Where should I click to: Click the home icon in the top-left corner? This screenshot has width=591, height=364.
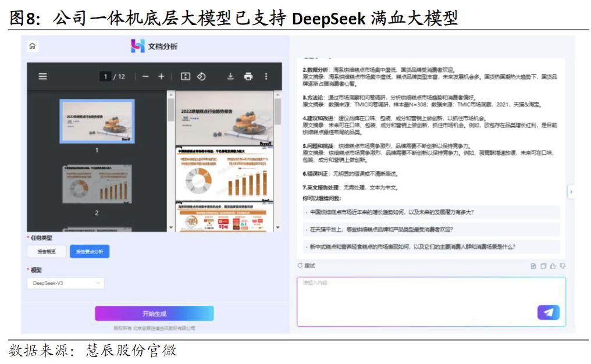(x=33, y=46)
